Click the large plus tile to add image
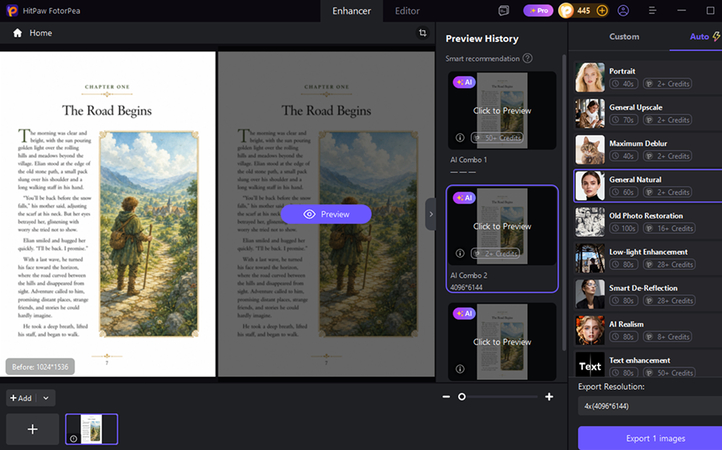 click(32, 429)
